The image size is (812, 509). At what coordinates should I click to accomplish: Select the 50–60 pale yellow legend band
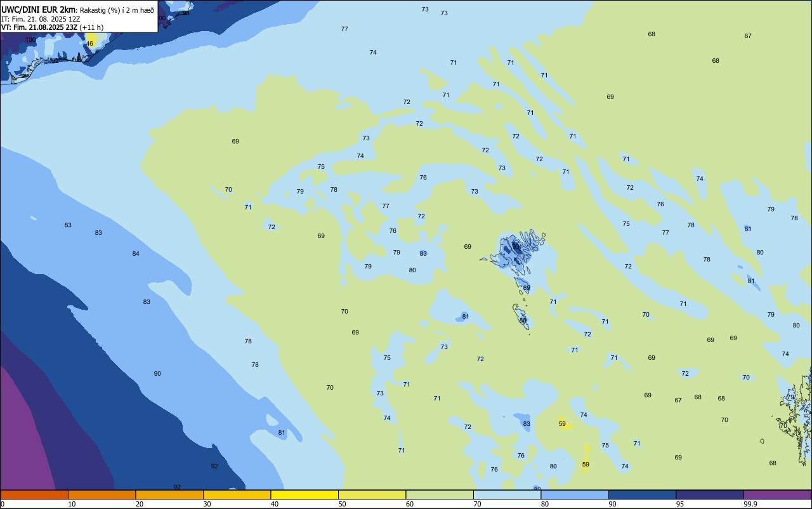click(372, 494)
